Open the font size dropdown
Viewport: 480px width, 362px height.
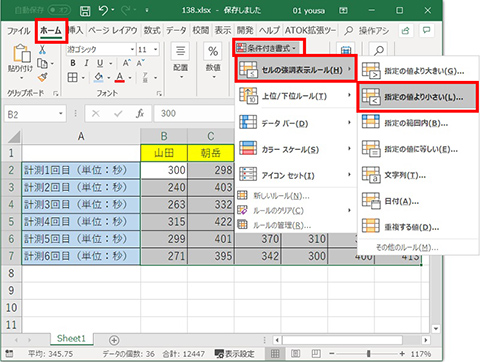(155, 50)
